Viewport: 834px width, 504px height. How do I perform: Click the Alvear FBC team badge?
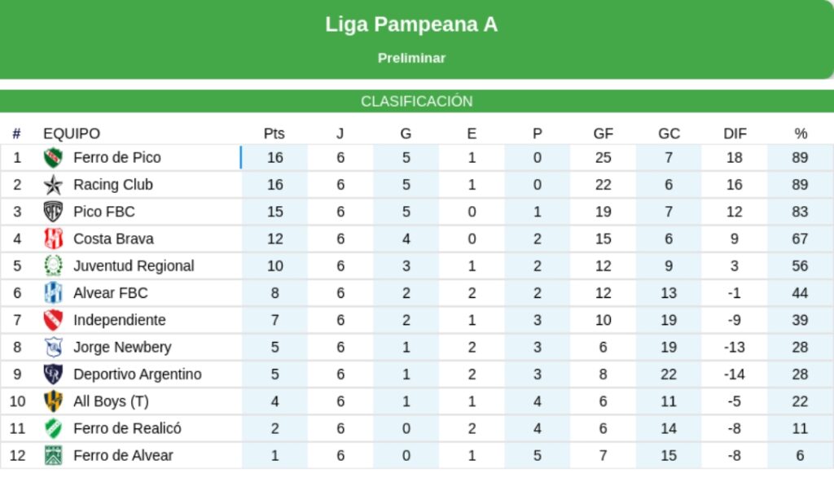click(x=53, y=293)
